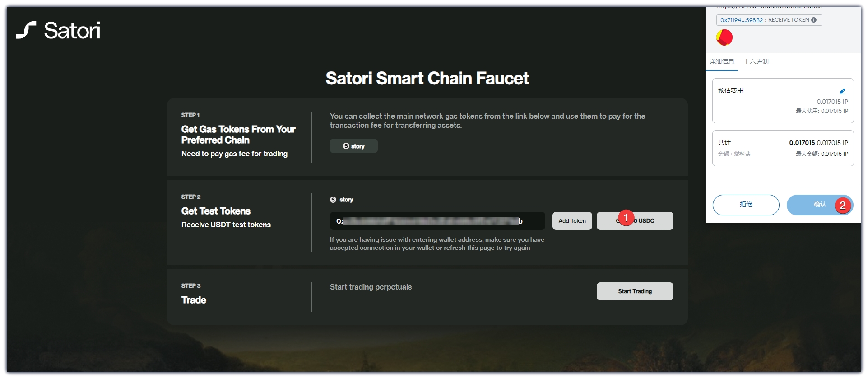Switch to the 十六进制 hex tab
Viewport: 868px width, 379px height.
tap(756, 61)
